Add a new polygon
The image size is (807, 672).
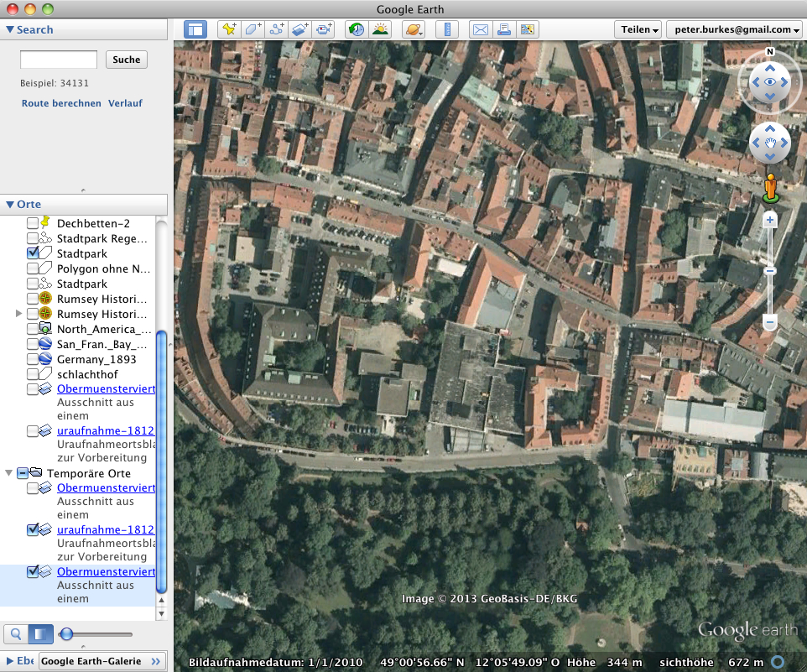coord(253,29)
